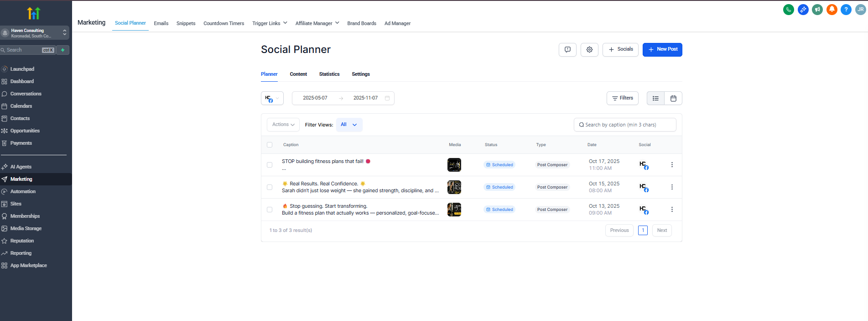Open the orange notifications bell
Screen dimensions: 868x321
tap(832, 10)
